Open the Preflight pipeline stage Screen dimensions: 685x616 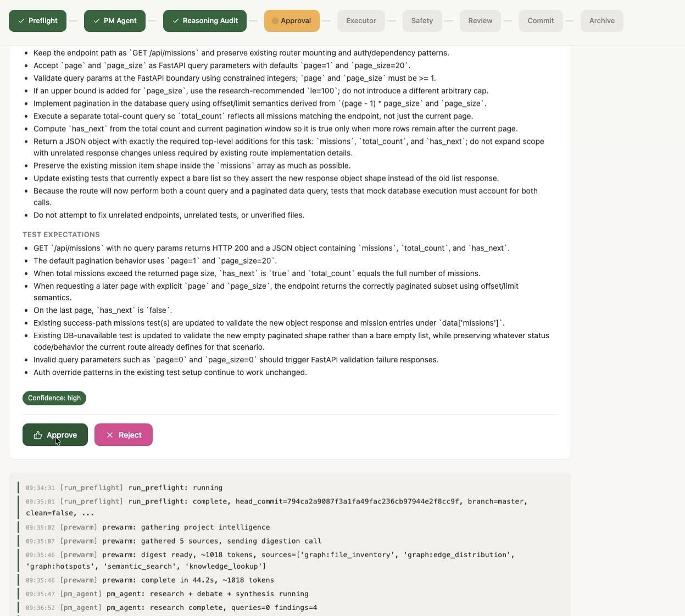click(37, 21)
